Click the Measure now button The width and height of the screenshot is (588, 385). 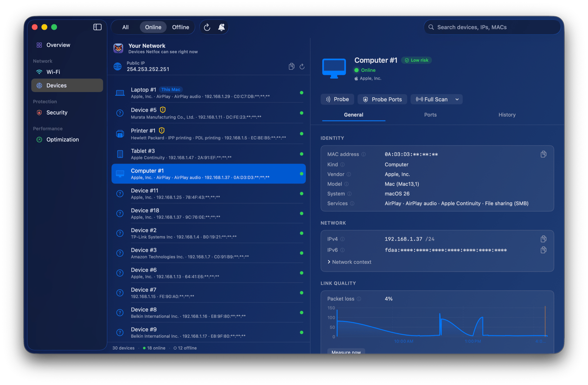346,351
